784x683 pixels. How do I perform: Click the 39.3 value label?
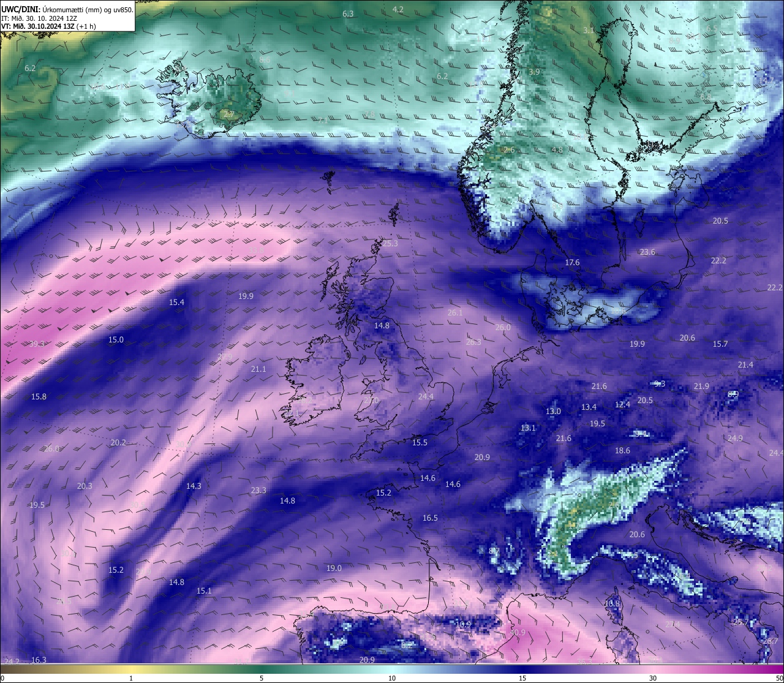(x=37, y=344)
